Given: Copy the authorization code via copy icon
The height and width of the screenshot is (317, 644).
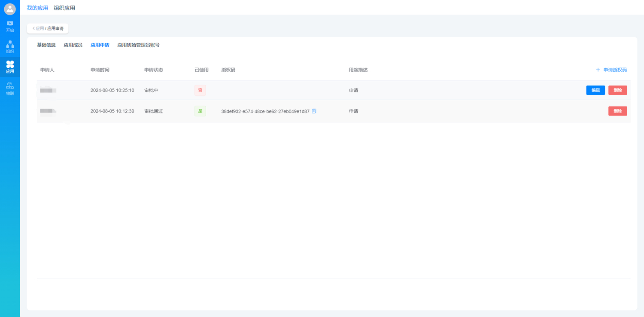Looking at the screenshot, I should click(314, 111).
